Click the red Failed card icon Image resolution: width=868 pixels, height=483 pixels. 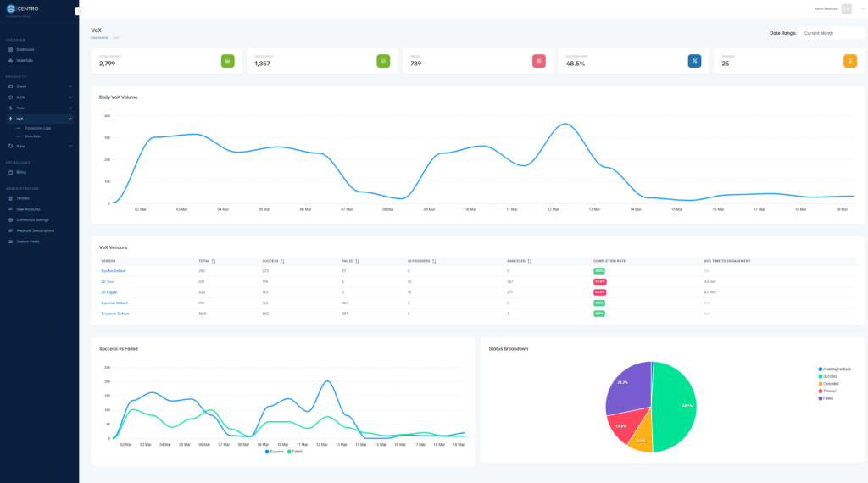[538, 61]
